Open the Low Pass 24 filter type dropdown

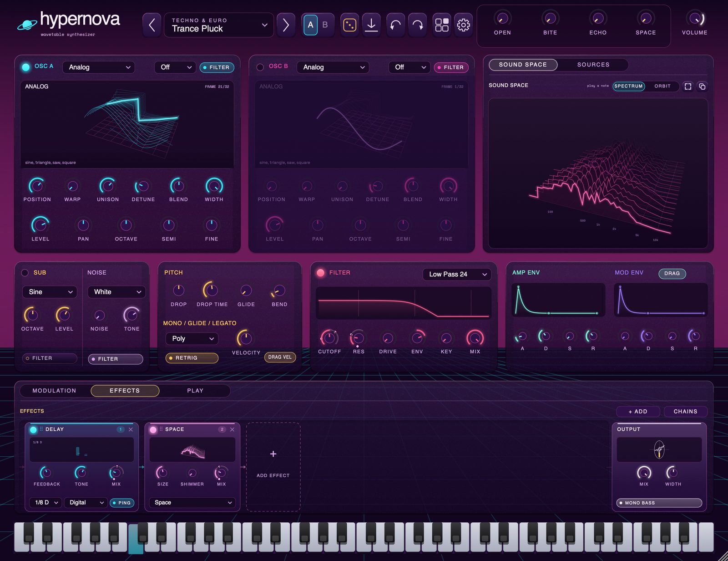(457, 274)
